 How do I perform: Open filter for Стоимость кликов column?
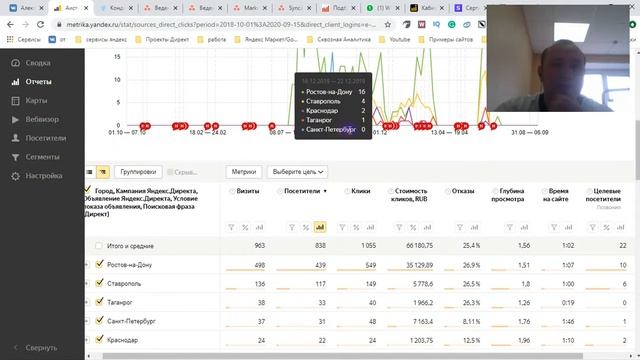tap(399, 227)
